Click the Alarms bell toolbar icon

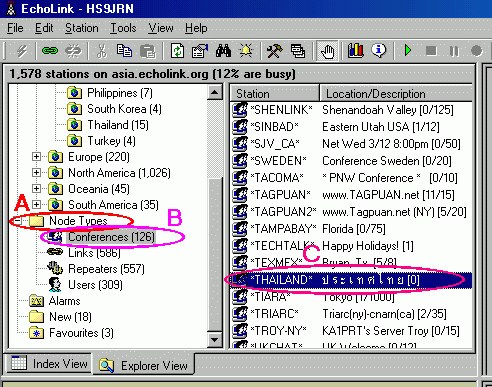tap(246, 51)
